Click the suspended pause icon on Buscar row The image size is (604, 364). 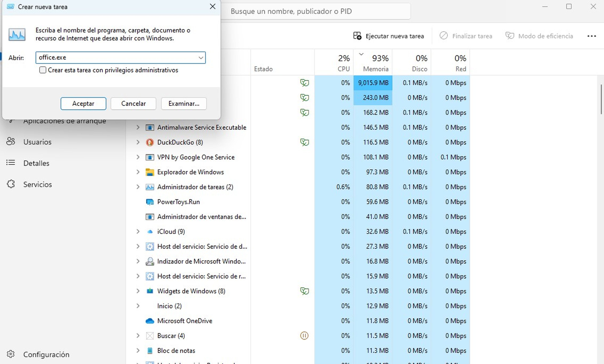pyautogui.click(x=304, y=336)
